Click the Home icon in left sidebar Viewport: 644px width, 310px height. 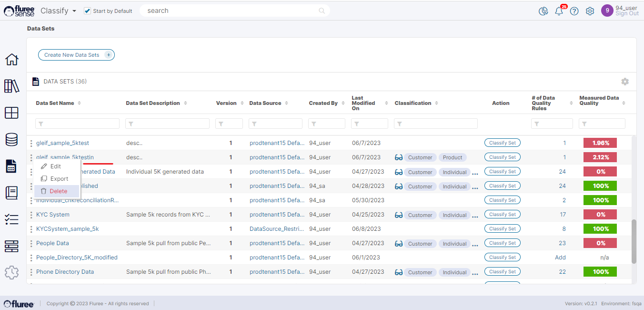11,60
